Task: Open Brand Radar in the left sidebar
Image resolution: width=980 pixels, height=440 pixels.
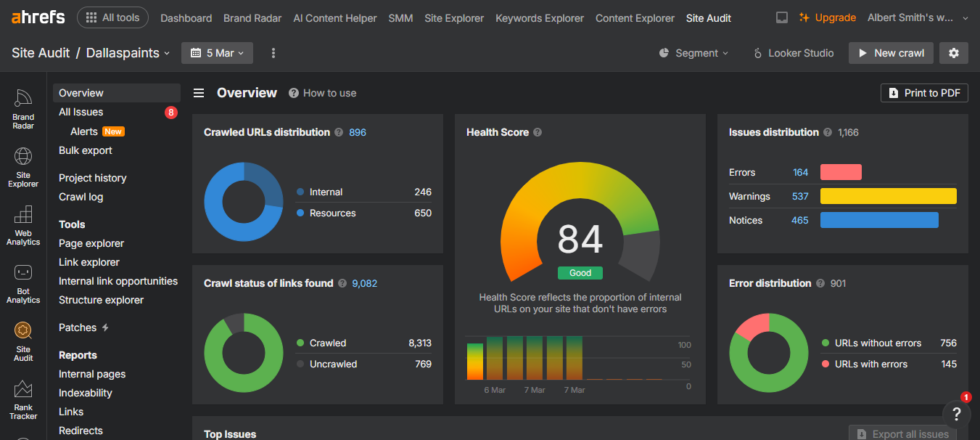Action: [x=23, y=109]
